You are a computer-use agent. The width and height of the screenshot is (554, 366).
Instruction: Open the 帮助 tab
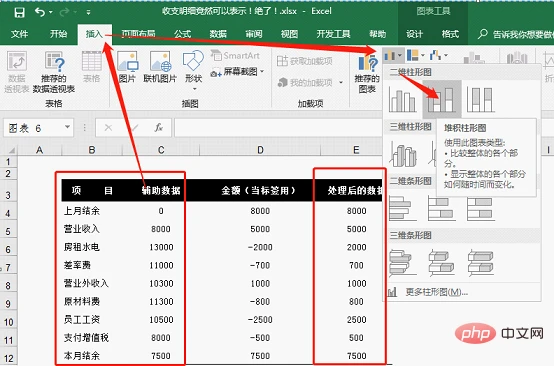coord(378,34)
